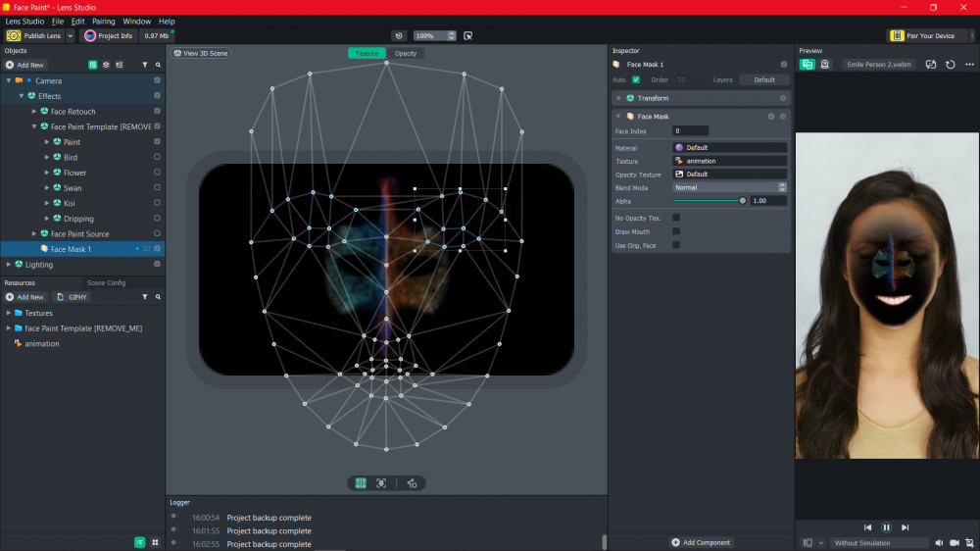This screenshot has width=980, height=551.
Task: Open the Pairing menu
Action: (x=104, y=21)
